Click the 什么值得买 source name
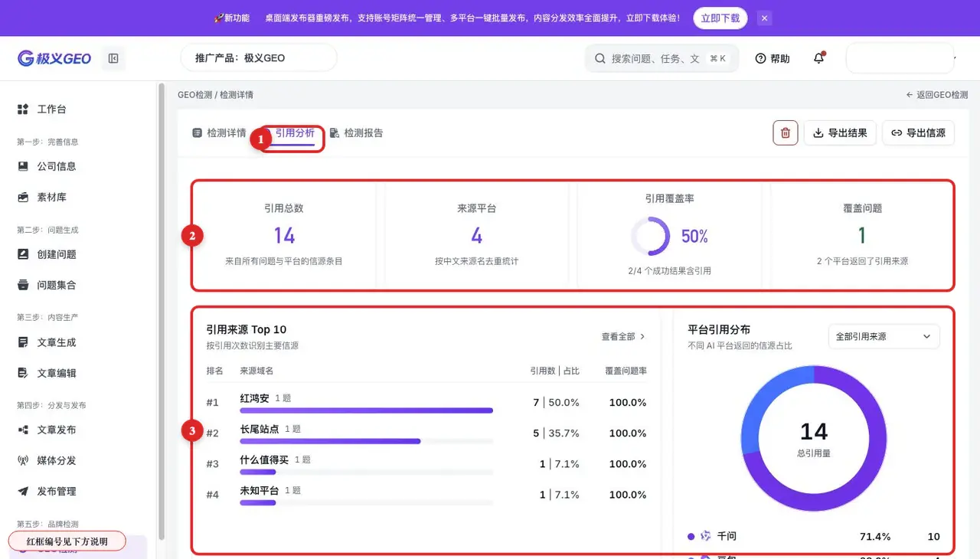The image size is (980, 559). [x=264, y=459]
